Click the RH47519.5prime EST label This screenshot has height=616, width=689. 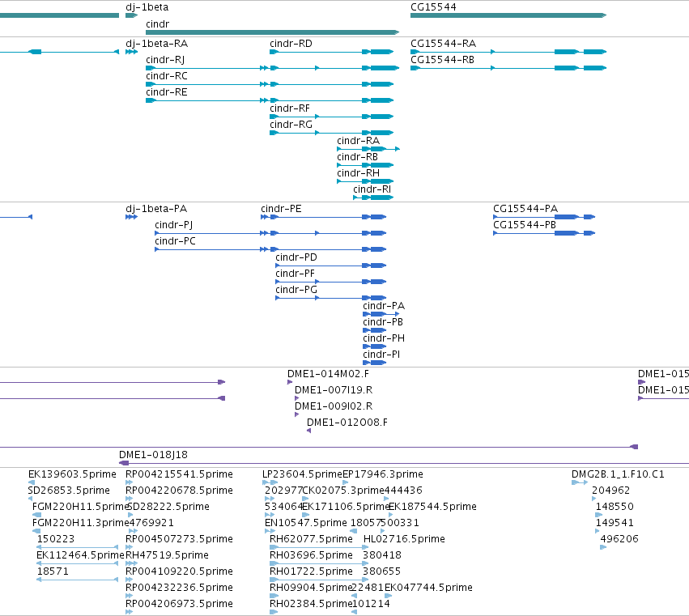[x=167, y=555]
